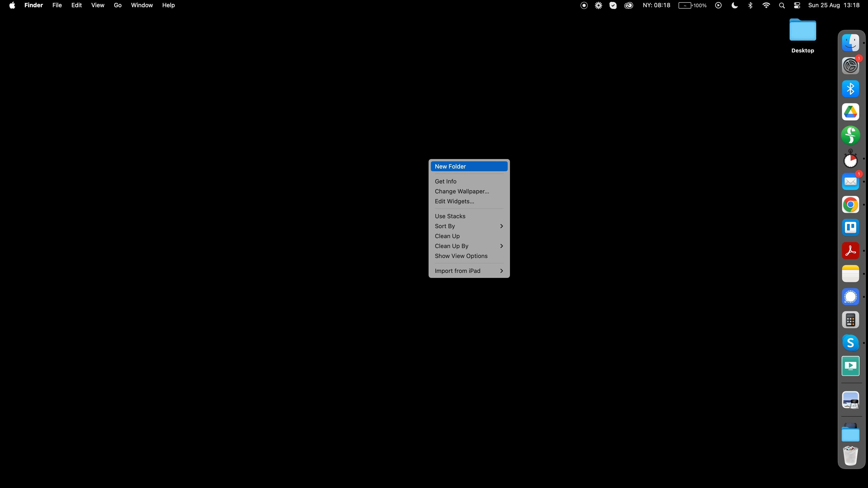
Task: Open Adobe Acrobat in the Dock
Action: coord(850,251)
